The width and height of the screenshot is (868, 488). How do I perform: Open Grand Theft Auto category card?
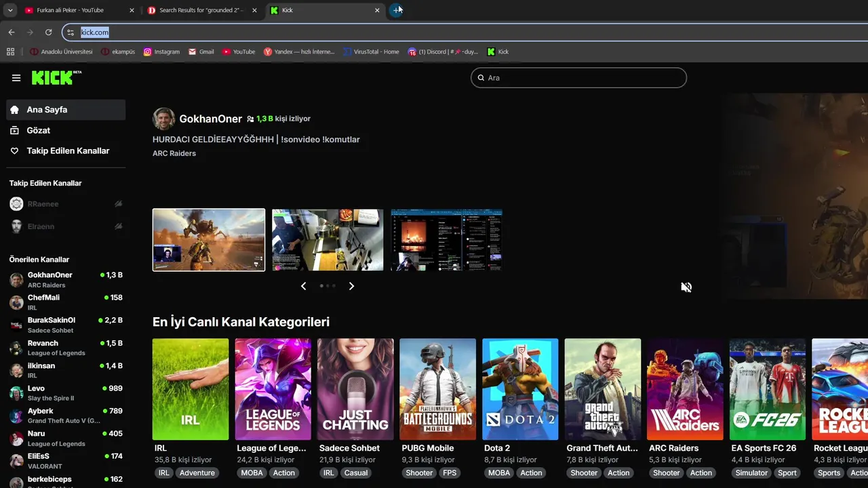[x=603, y=389]
